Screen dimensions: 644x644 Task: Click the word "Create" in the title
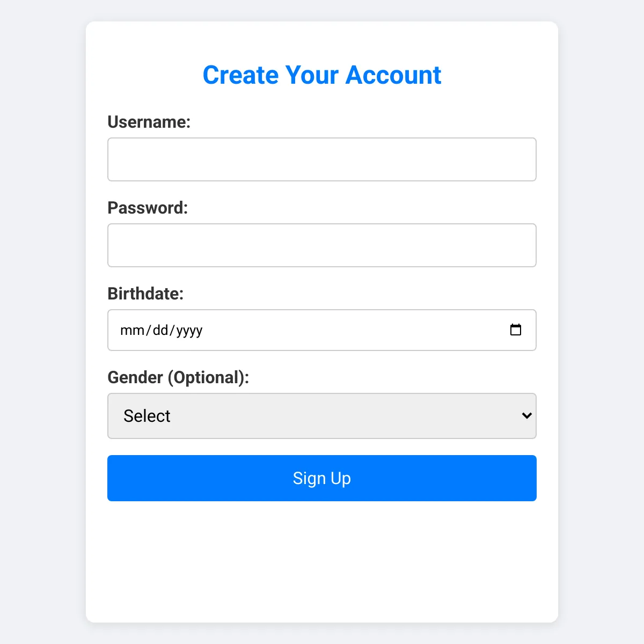point(240,75)
